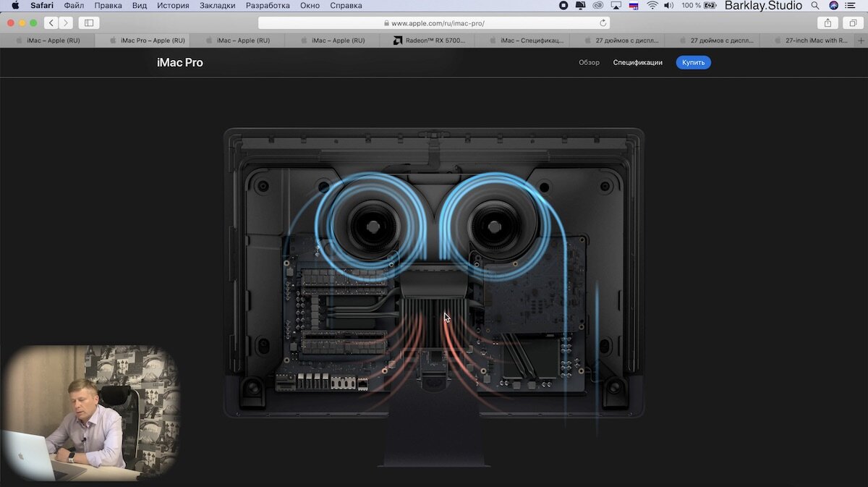Toggle the Safari sidebar button
Viewport: 868px width, 487px height.
[x=90, y=23]
